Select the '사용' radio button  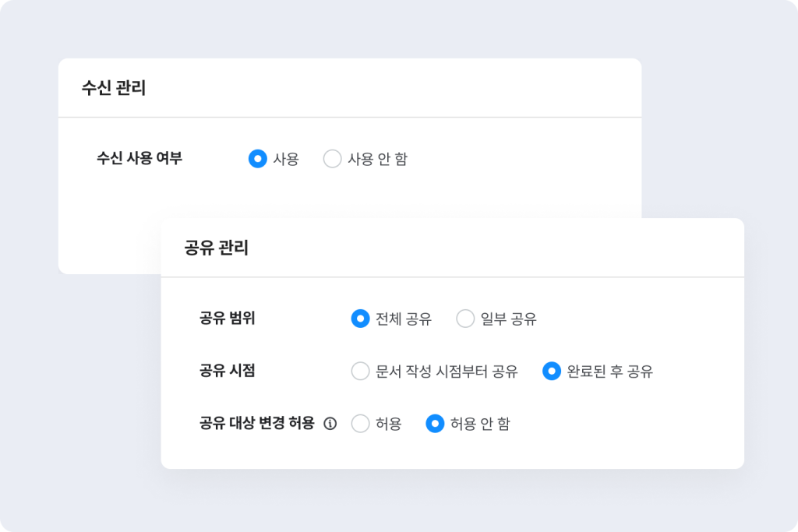click(258, 159)
